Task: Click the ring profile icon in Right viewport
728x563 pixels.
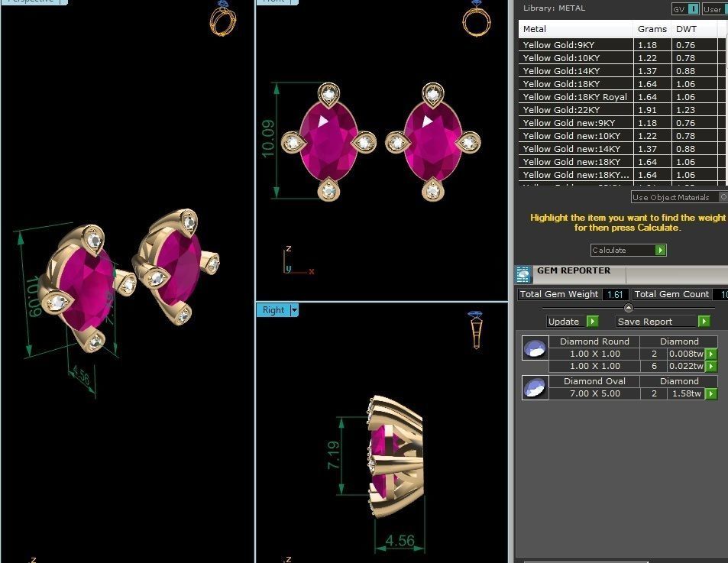Action: [x=476, y=329]
